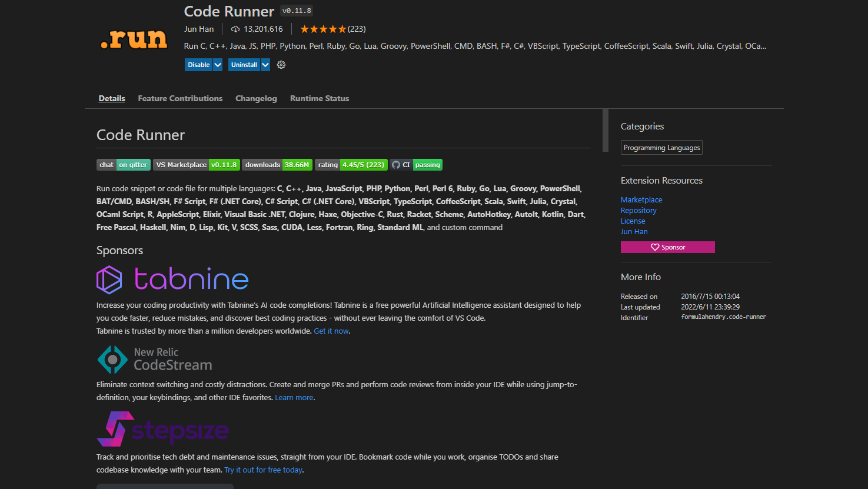The height and width of the screenshot is (489, 868).
Task: Click the Sponsors heading
Action: pyautogui.click(x=119, y=251)
